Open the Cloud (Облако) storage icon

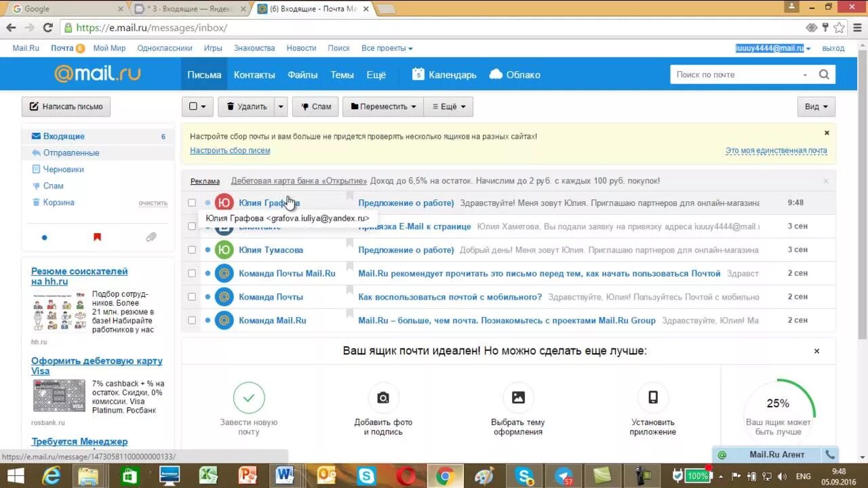point(496,75)
